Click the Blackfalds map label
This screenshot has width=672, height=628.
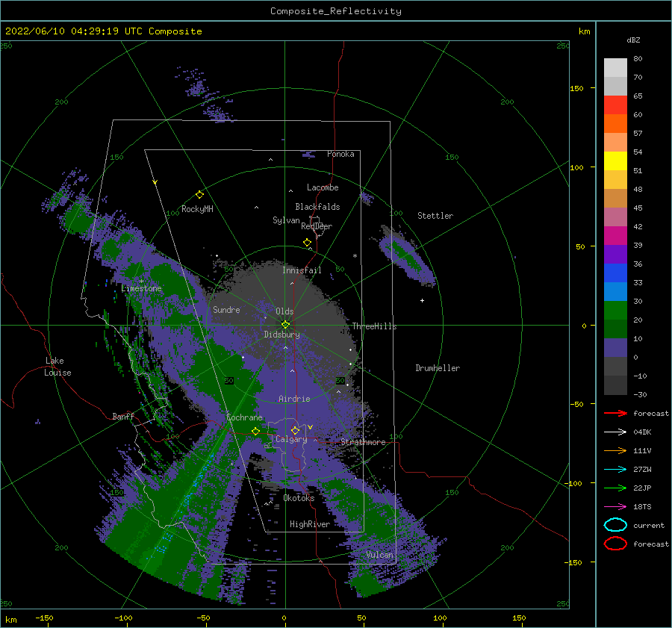317,207
